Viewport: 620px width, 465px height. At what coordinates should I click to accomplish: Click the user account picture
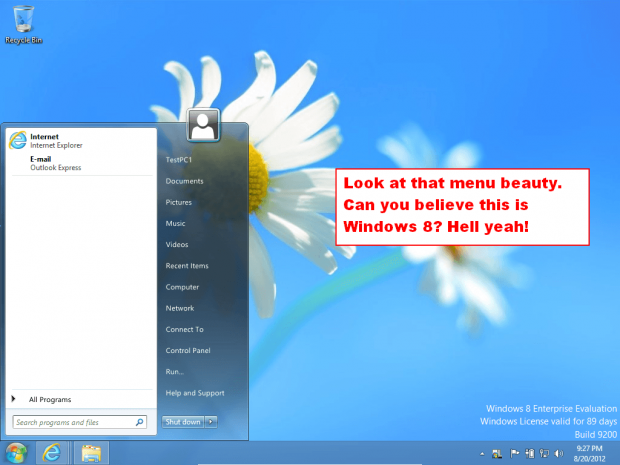pos(203,125)
